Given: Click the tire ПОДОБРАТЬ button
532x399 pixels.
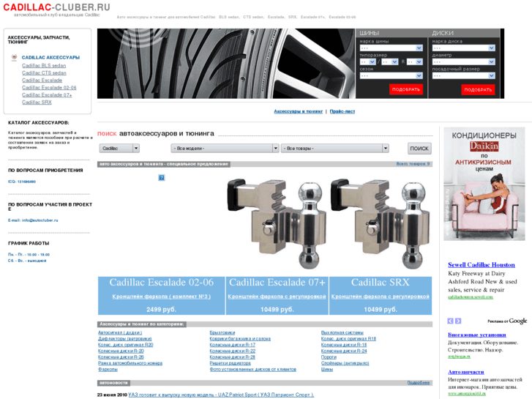Looking at the screenshot, I should tap(406, 89).
